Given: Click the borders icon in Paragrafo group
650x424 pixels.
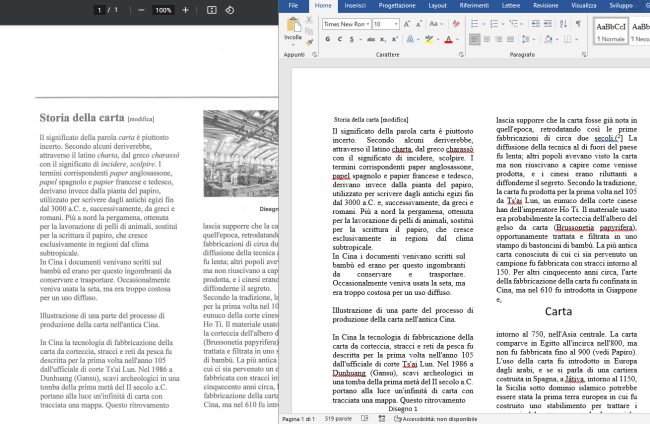Looking at the screenshot, I should coord(568,39).
